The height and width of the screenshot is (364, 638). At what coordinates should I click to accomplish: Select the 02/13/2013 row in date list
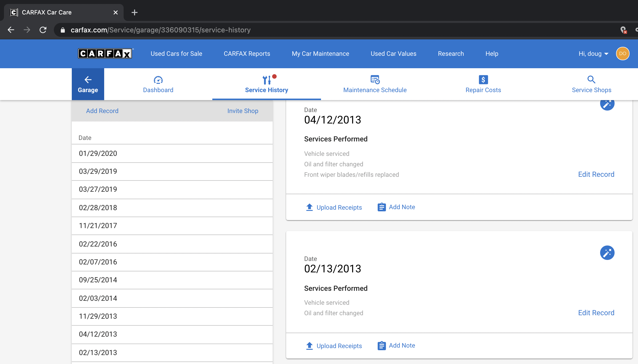tap(172, 353)
